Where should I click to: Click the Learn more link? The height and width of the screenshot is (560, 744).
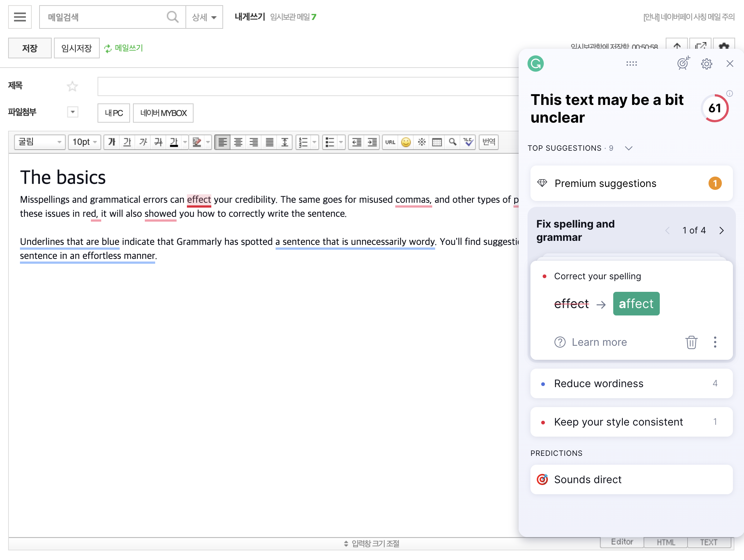[599, 342]
